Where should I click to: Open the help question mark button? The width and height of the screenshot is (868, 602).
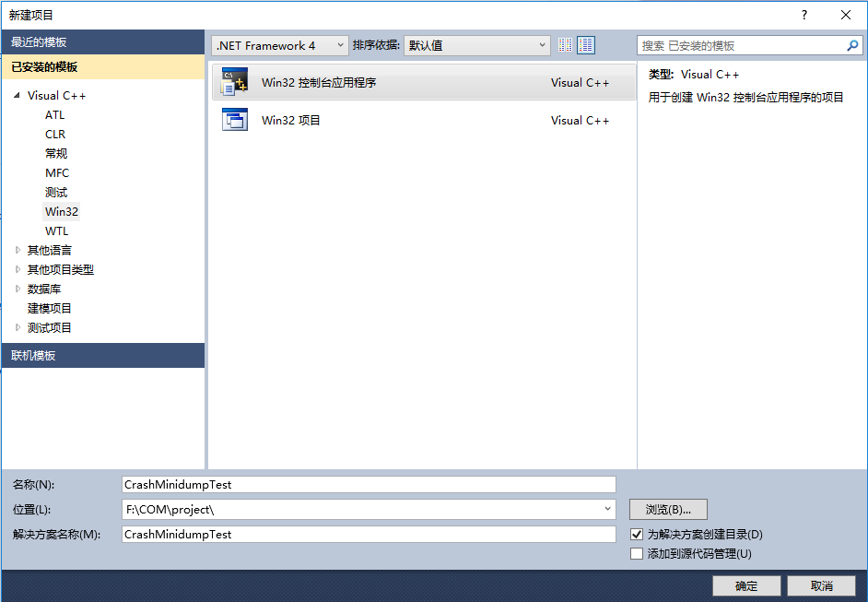804,15
